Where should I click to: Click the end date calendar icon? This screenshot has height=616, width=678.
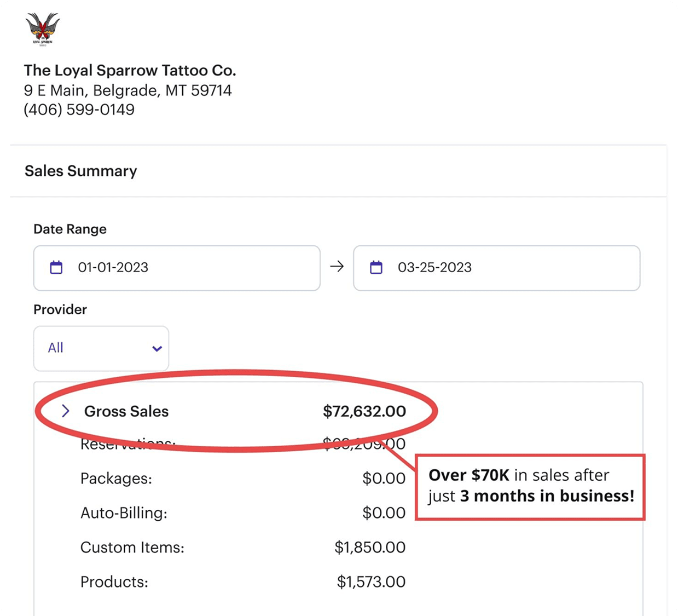point(376,267)
